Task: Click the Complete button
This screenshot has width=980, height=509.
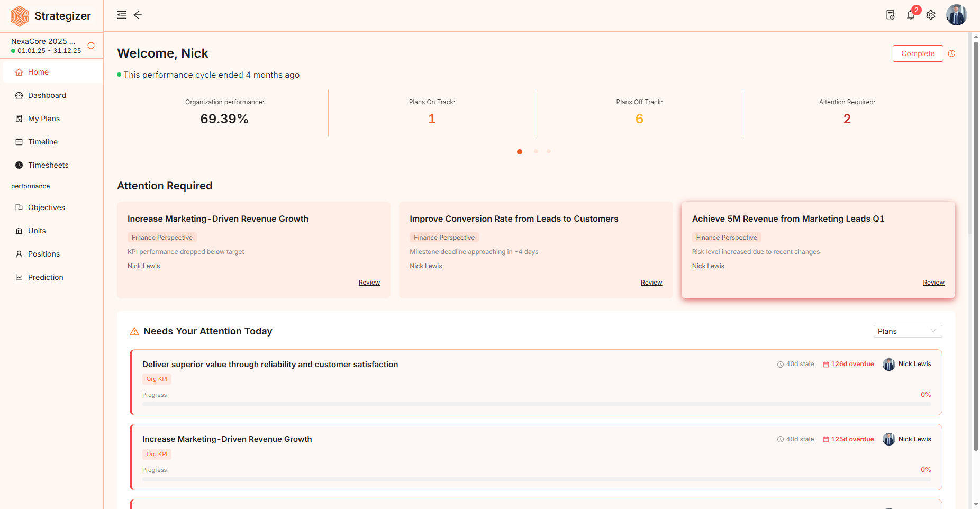Action: point(918,53)
